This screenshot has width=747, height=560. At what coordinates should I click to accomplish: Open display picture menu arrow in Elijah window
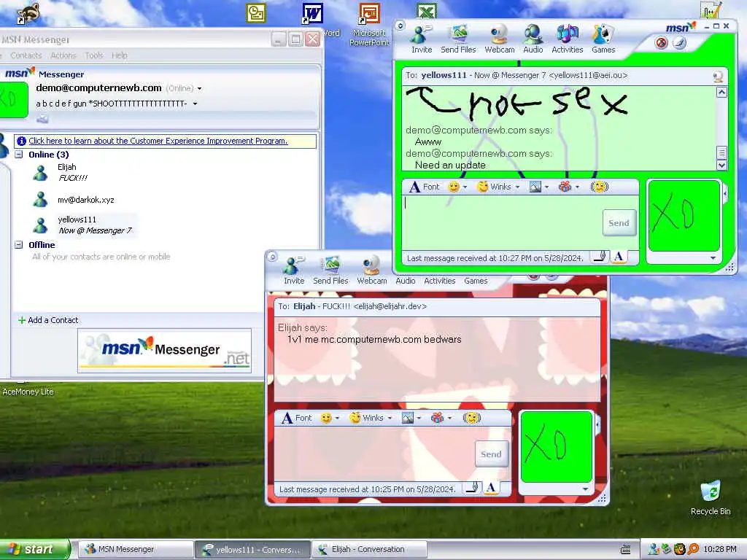585,489
